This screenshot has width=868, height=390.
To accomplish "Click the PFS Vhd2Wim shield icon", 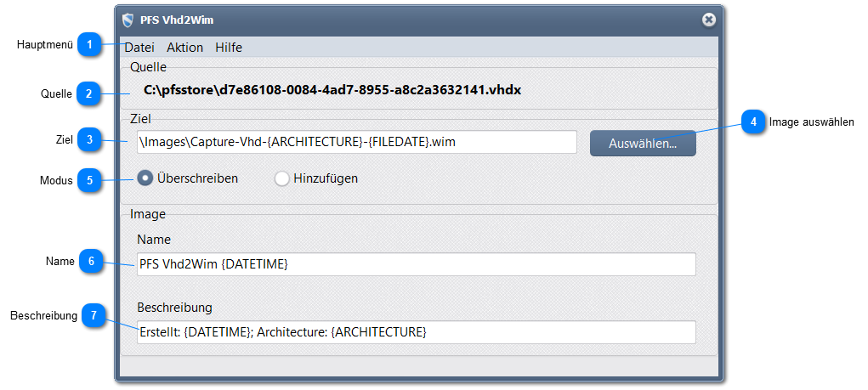I will coord(128,20).
